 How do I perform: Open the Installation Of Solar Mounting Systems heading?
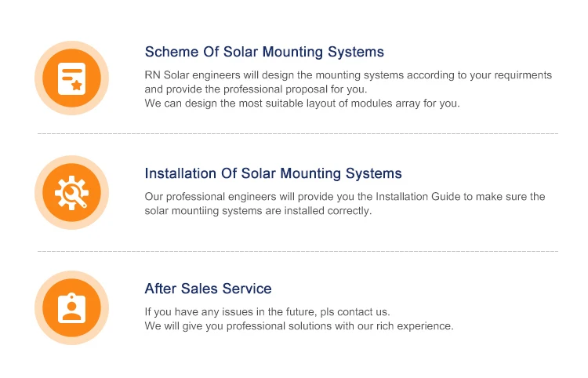pos(273,173)
